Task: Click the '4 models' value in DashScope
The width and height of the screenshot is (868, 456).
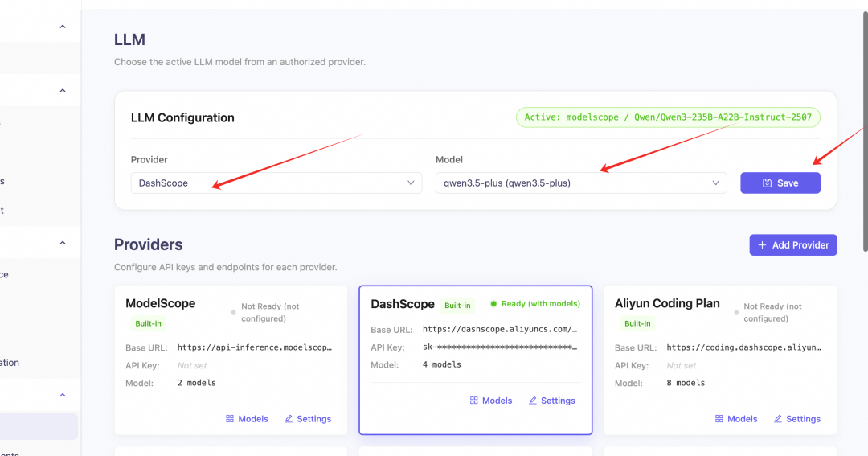Action: (442, 364)
